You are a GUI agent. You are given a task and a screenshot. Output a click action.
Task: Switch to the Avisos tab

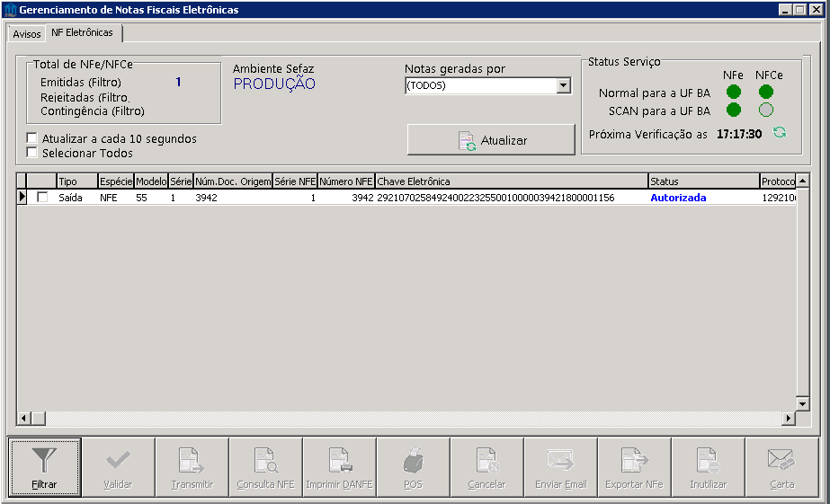[x=26, y=34]
